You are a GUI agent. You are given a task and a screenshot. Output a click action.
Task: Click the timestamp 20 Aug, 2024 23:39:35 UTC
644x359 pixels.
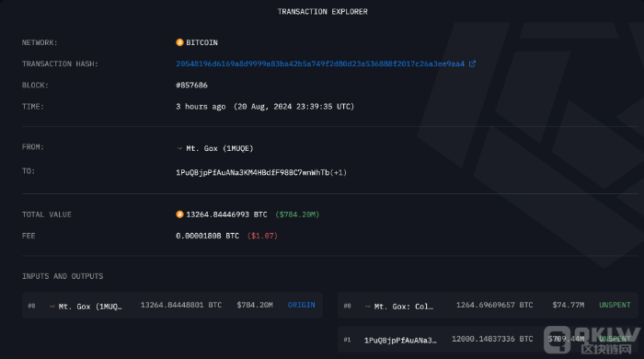294,107
